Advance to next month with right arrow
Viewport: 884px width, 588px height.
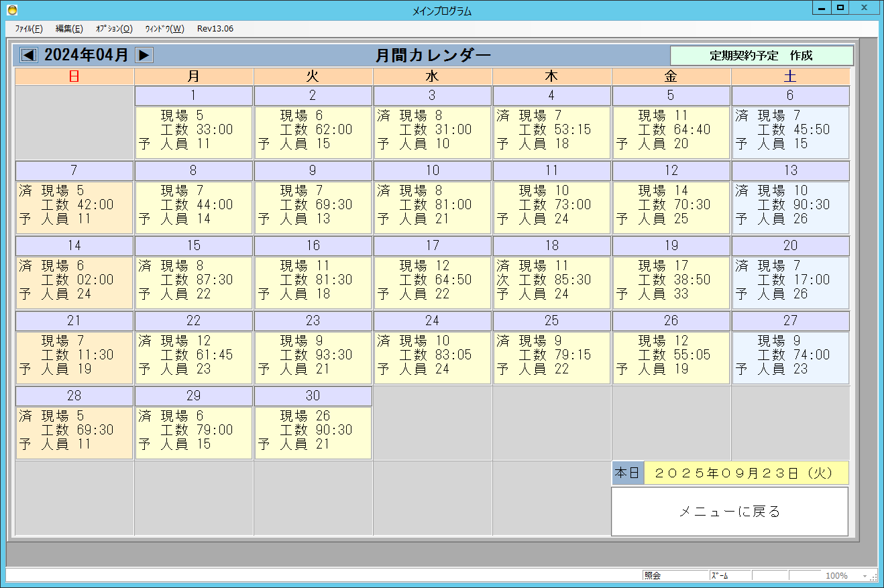(144, 55)
